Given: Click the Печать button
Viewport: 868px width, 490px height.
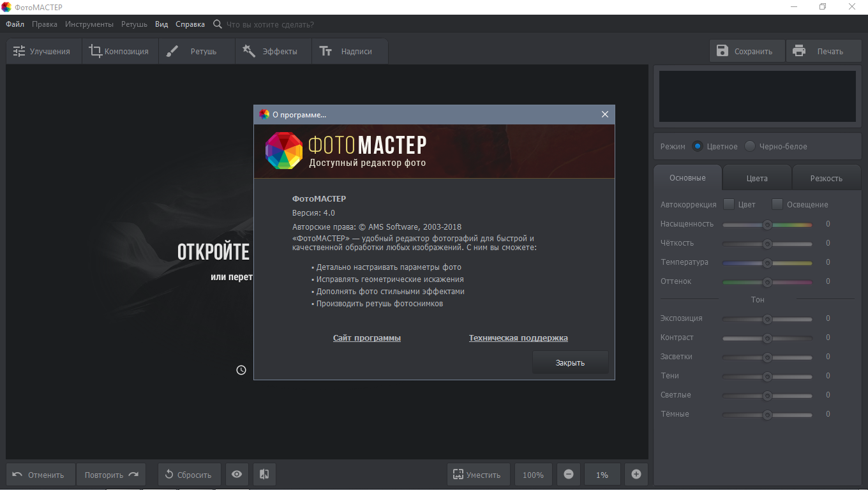Looking at the screenshot, I should (x=823, y=51).
